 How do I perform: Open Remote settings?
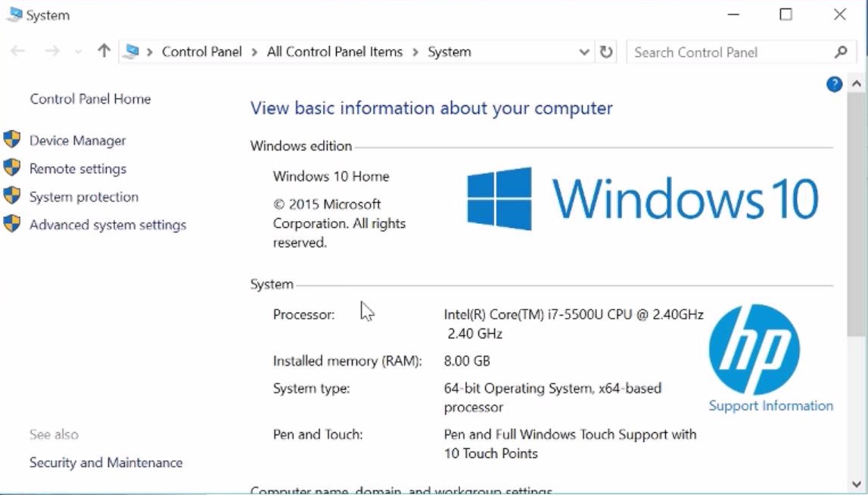click(x=78, y=169)
